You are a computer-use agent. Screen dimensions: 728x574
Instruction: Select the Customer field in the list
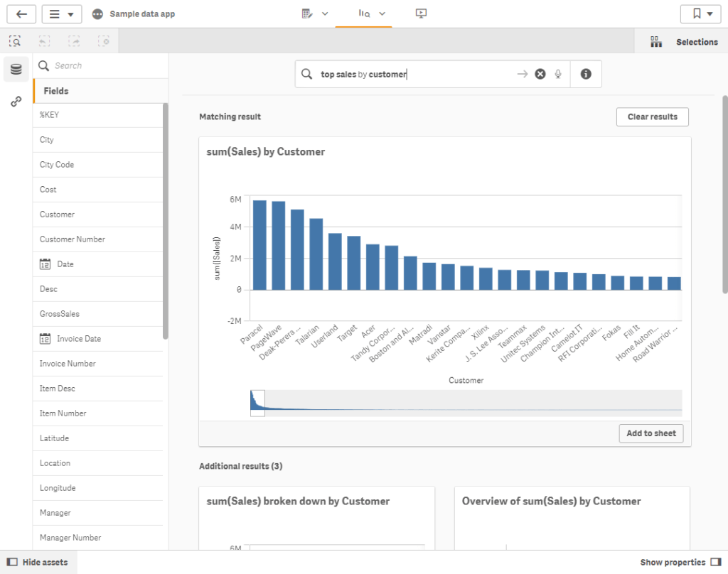coord(57,215)
